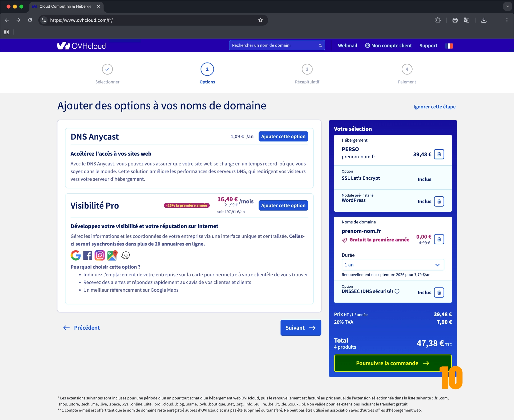Open Webmail in the top navigation
Screen dimensions: 514x420
tap(347, 46)
